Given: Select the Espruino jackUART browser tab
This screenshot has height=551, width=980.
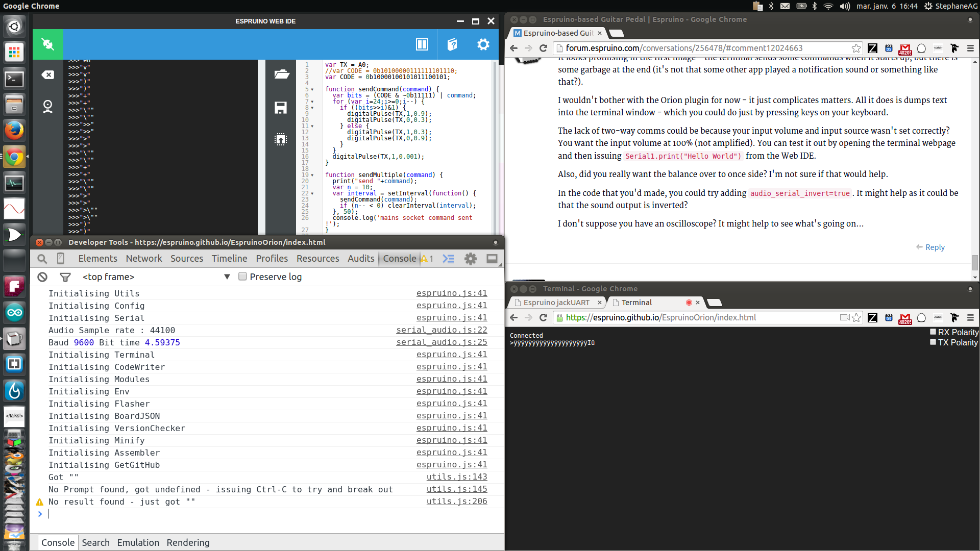Looking at the screenshot, I should (x=557, y=303).
